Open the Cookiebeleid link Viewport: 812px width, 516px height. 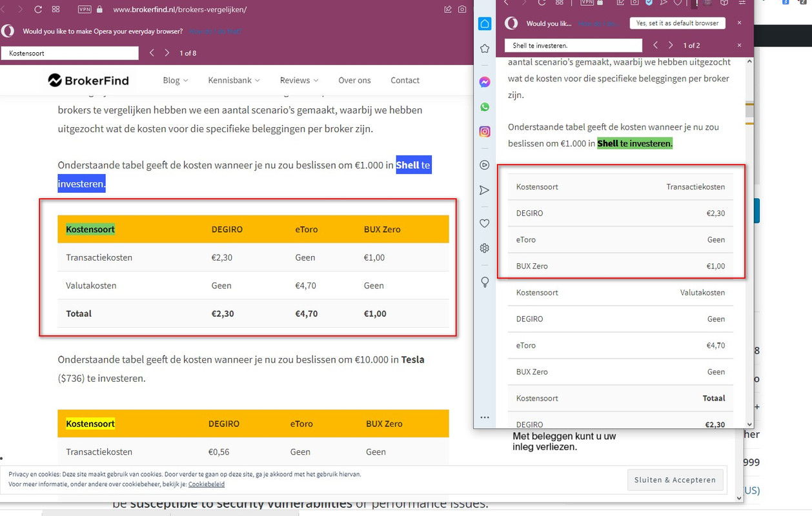(207, 484)
